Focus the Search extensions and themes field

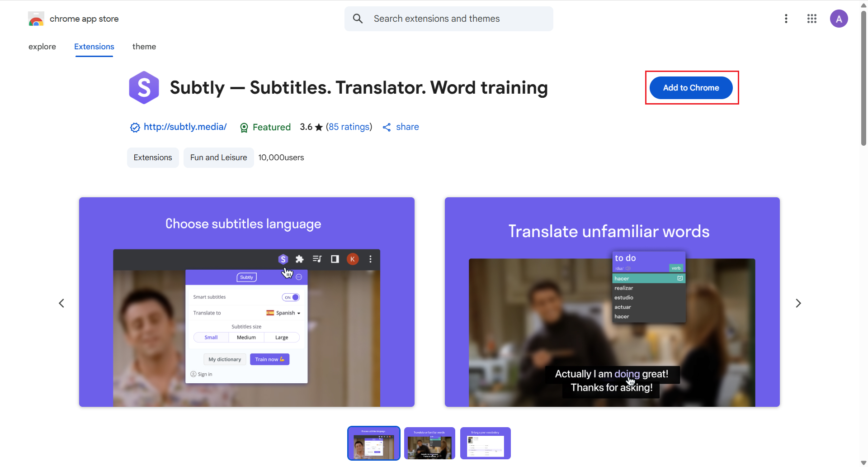pos(449,19)
